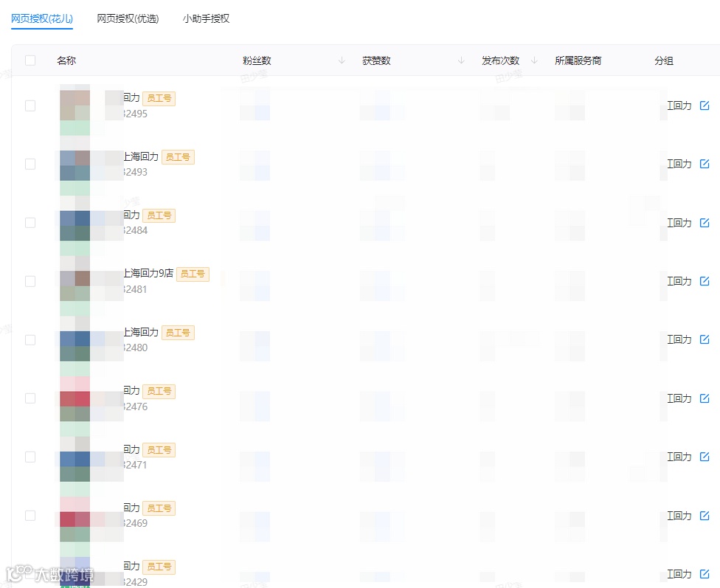Click ID number ending 2484

[x=136, y=231]
